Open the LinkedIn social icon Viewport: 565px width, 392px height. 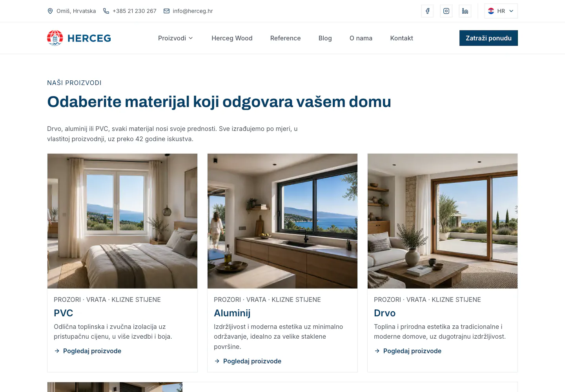(465, 11)
